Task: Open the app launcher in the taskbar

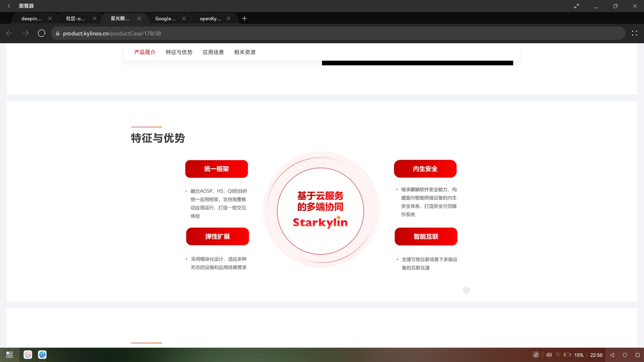Action: (x=9, y=355)
